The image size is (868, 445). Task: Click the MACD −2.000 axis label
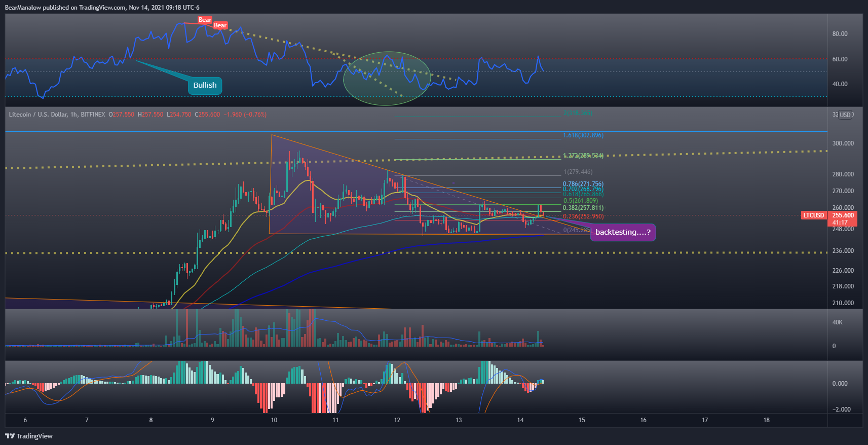[841, 410]
